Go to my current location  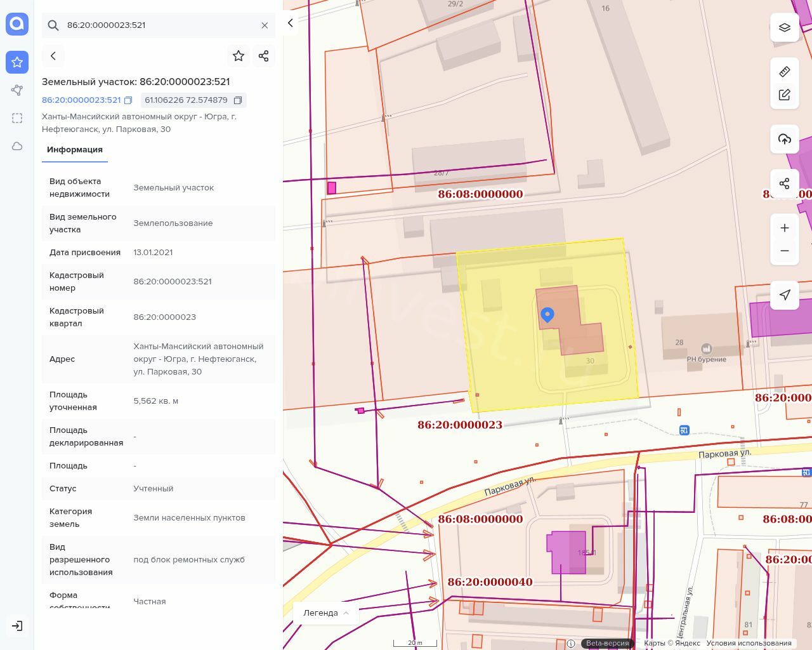click(784, 295)
